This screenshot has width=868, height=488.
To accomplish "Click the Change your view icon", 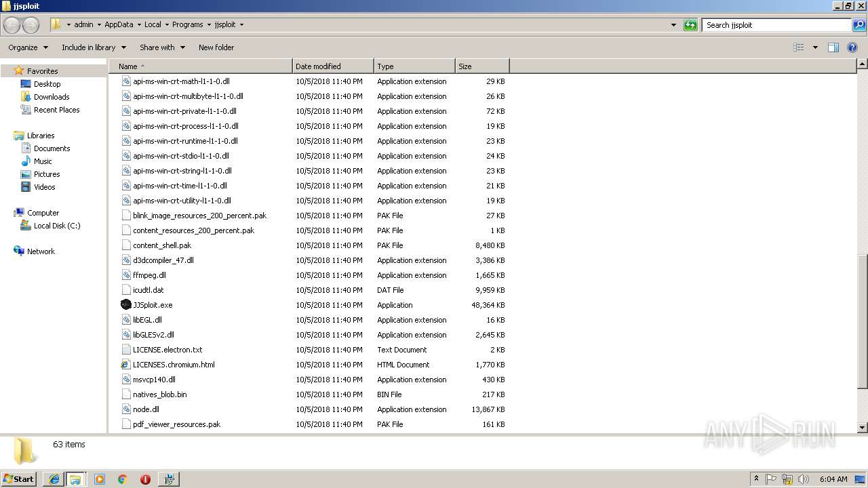I will pos(799,47).
